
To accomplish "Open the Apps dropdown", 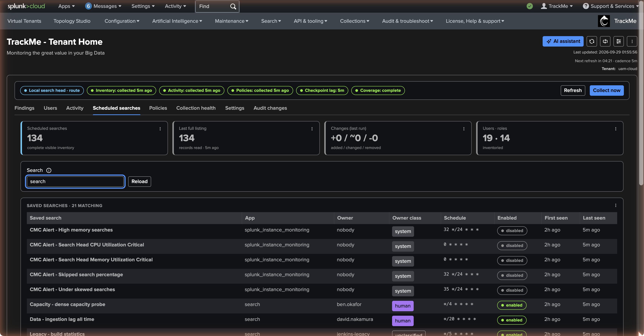I will point(66,6).
